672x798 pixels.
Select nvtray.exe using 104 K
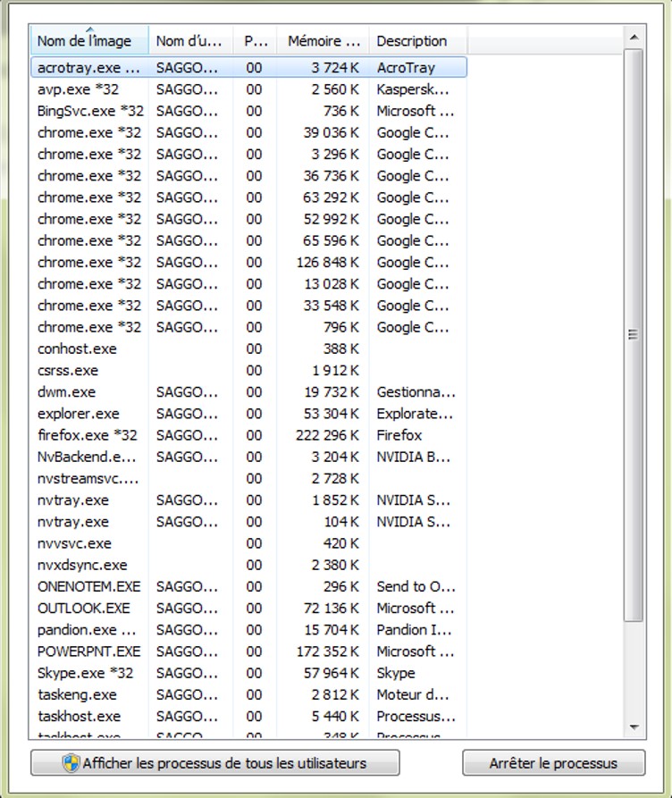coord(249,522)
